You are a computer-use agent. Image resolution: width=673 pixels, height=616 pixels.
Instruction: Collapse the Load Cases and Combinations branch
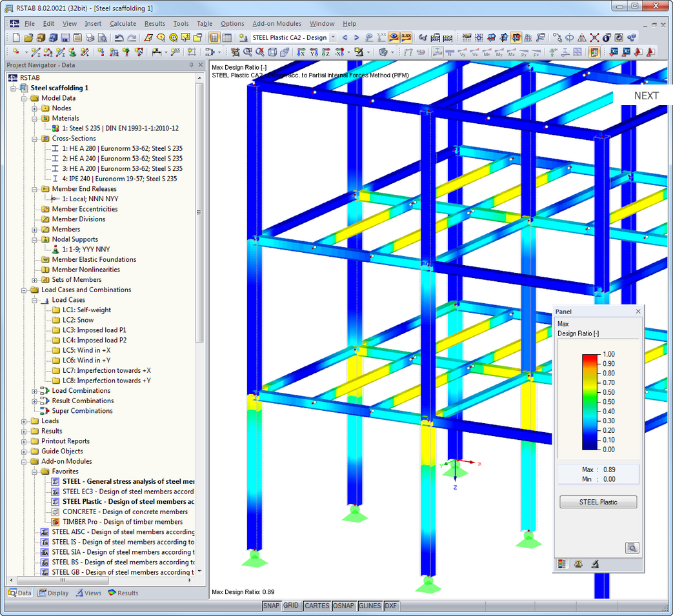(25, 290)
